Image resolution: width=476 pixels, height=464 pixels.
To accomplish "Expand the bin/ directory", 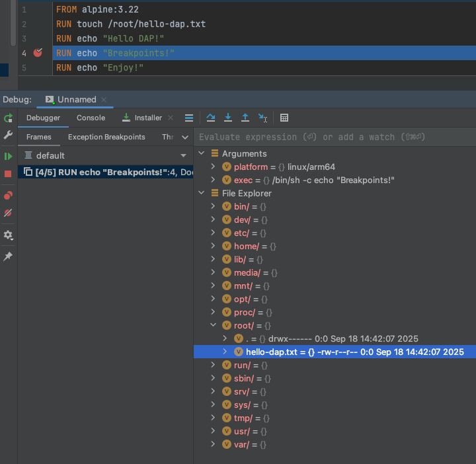I will tap(213, 206).
